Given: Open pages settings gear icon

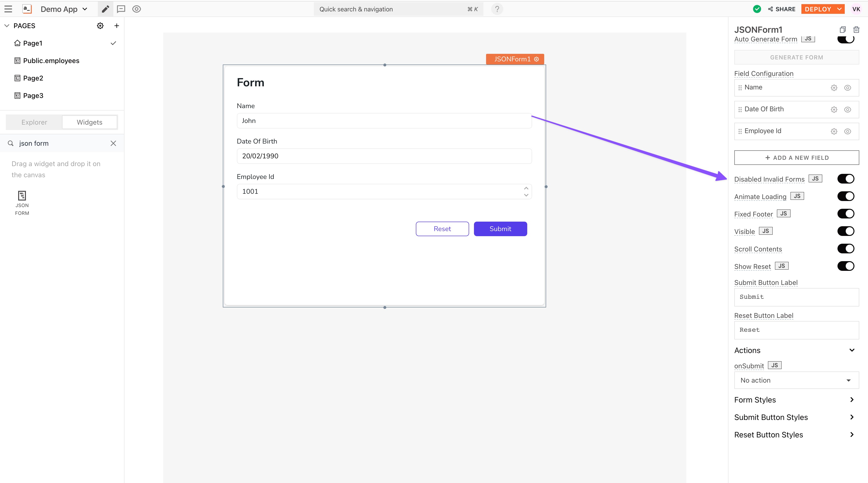Looking at the screenshot, I should 100,26.
